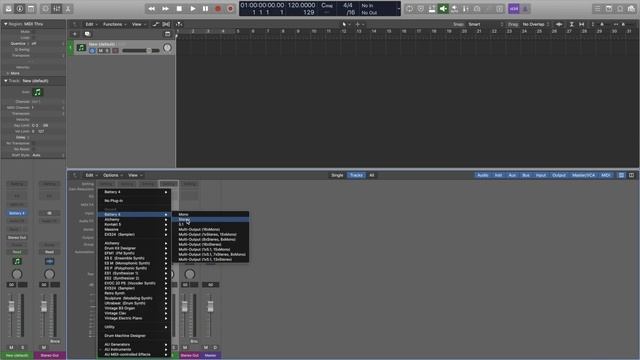This screenshot has width=640, height=360.
Task: Click the Rewind transport button
Action: (151, 9)
